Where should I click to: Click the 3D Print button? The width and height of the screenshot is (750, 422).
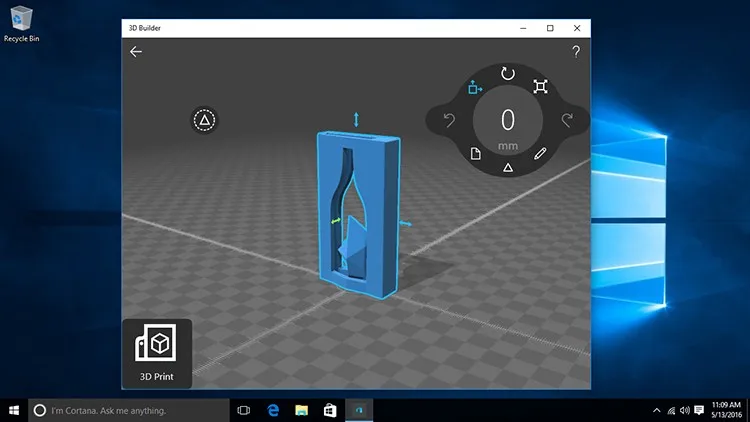click(157, 354)
